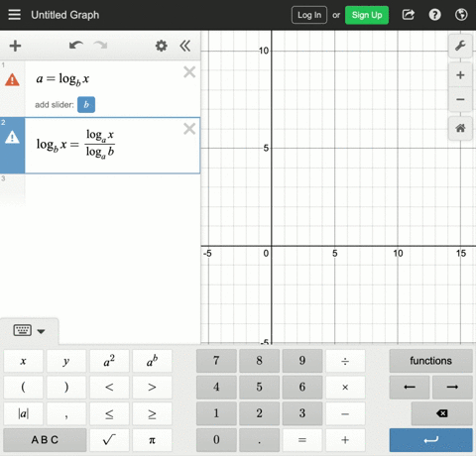This screenshot has width=476, height=456.
Task: Tap the a to the b exponent key
Action: pyautogui.click(x=152, y=361)
